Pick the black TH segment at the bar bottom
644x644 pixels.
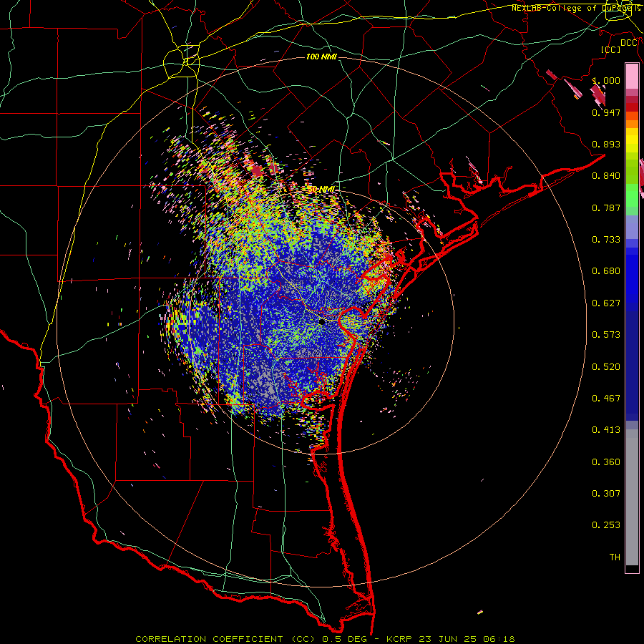pyautogui.click(x=632, y=568)
